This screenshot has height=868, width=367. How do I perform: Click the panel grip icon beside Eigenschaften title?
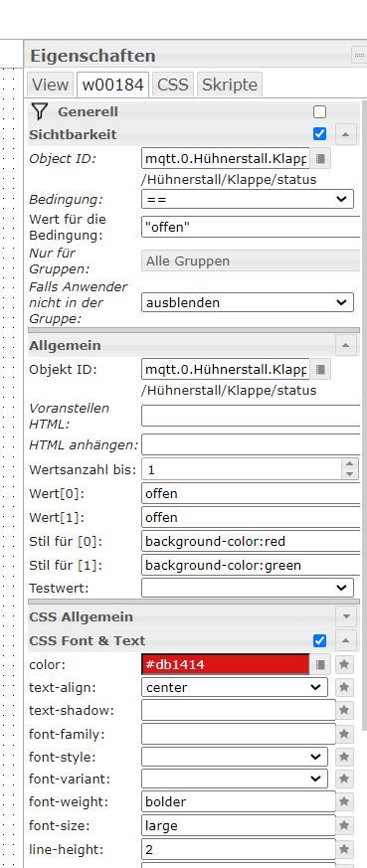pos(359,56)
